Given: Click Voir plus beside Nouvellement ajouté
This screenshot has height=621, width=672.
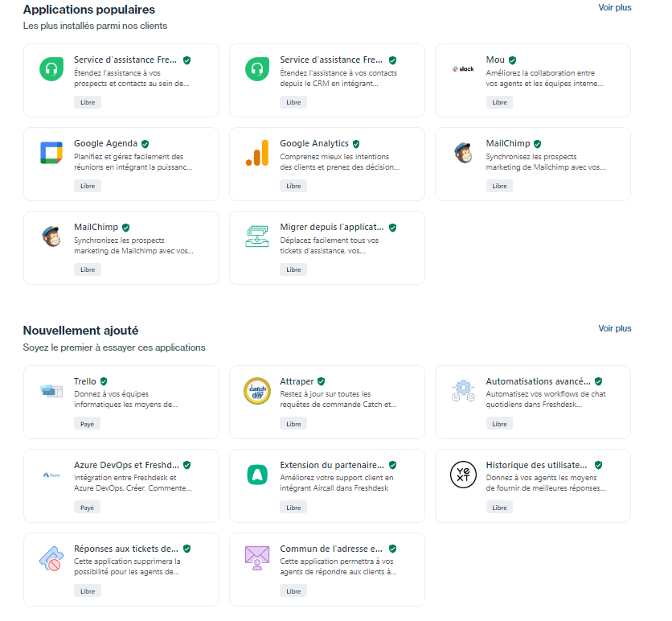Looking at the screenshot, I should click(x=614, y=329).
